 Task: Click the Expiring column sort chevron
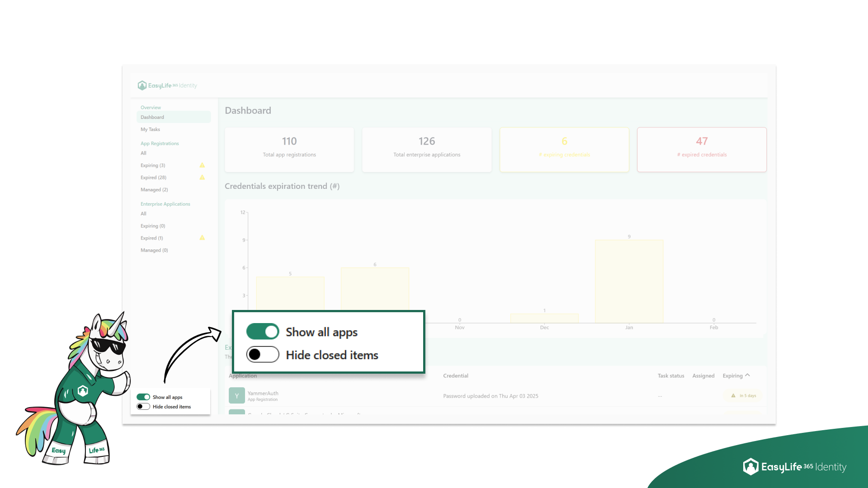pyautogui.click(x=748, y=375)
